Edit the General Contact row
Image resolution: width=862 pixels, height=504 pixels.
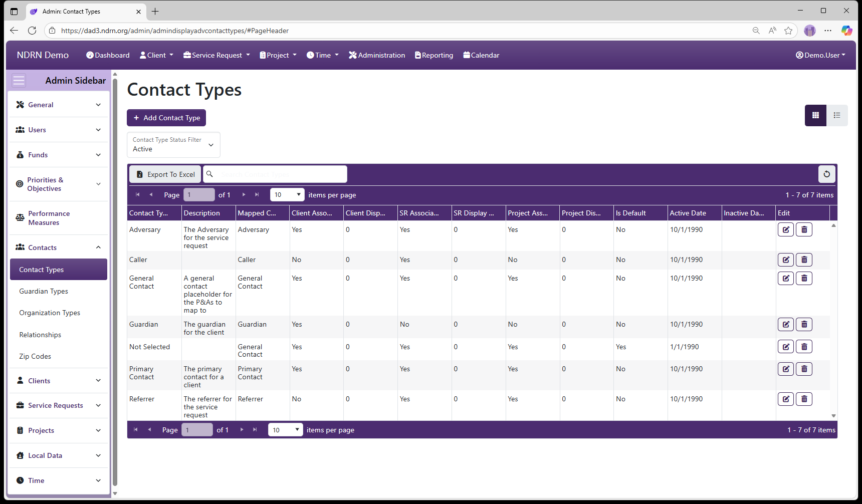pyautogui.click(x=786, y=278)
